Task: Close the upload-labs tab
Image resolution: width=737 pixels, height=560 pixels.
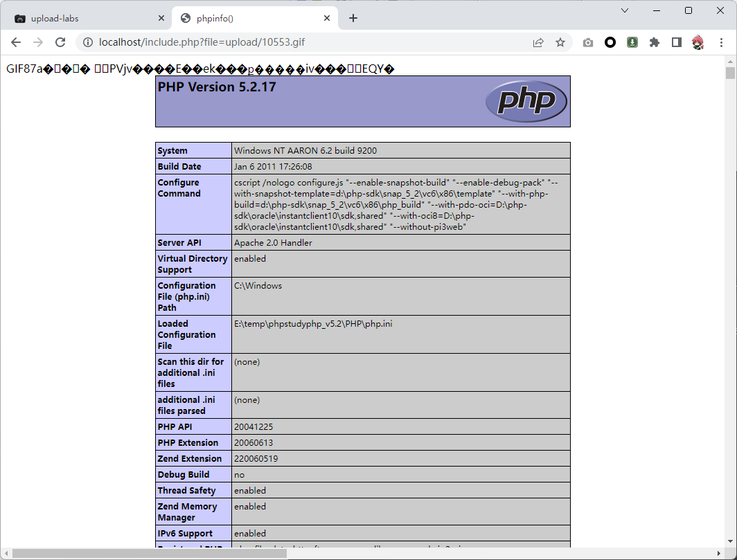Action: coord(162,19)
